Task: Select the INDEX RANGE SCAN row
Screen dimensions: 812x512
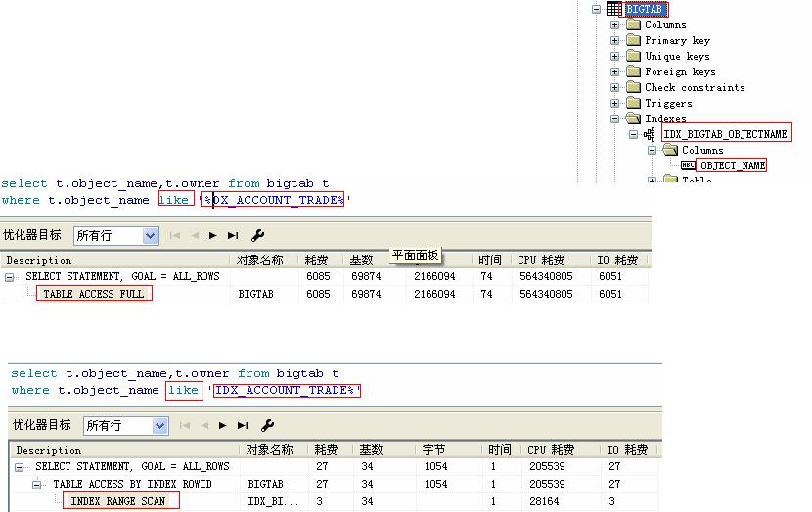Action: [117, 501]
